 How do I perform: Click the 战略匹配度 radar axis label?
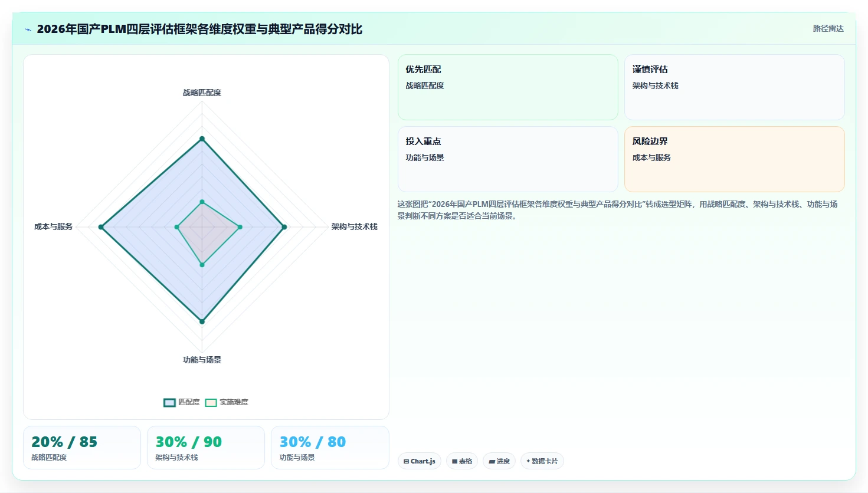(x=202, y=93)
